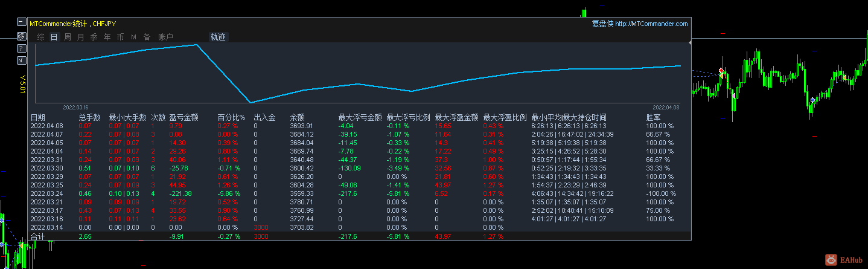Click the -130.09 floating loss cell
The image size is (868, 269).
(x=349, y=168)
